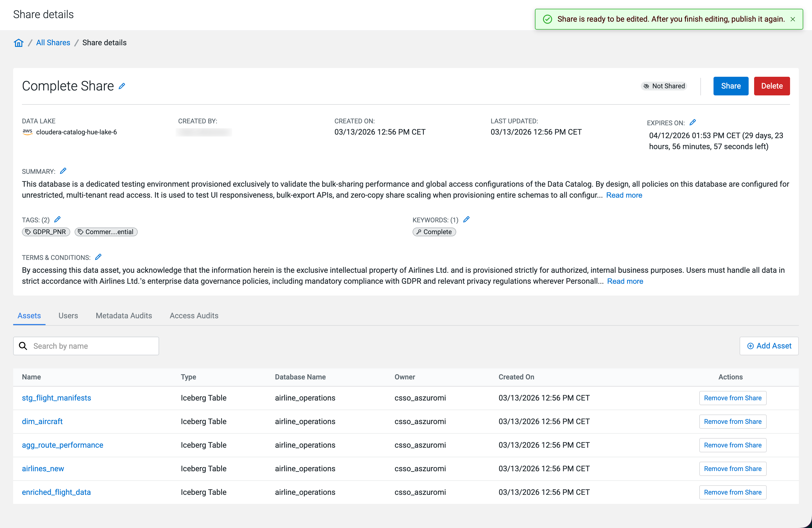This screenshot has height=528, width=812.
Task: Click the Add Asset button
Action: (769, 346)
